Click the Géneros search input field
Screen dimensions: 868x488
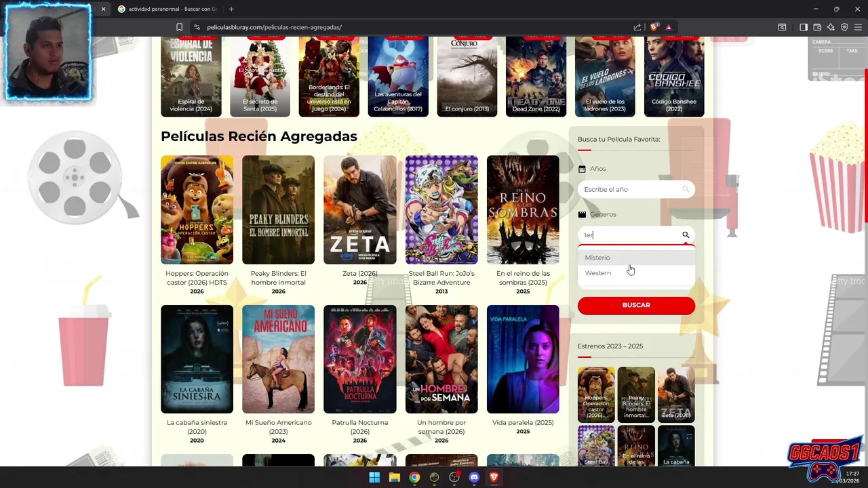[x=636, y=235]
